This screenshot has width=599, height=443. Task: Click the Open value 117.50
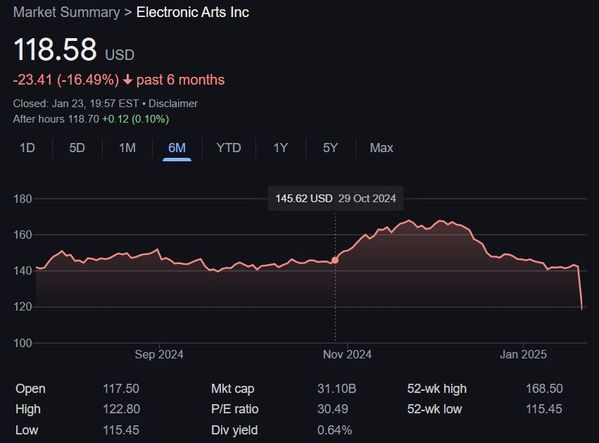pyautogui.click(x=121, y=389)
